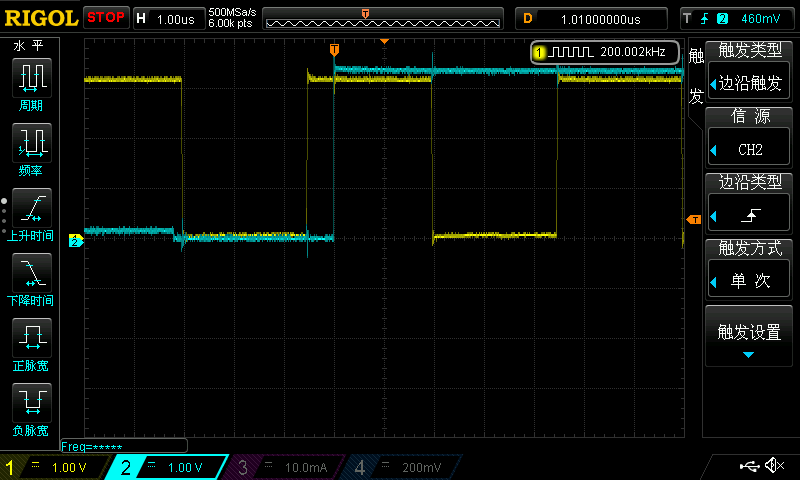Click the orange trigger position marker T on grid

[x=334, y=49]
